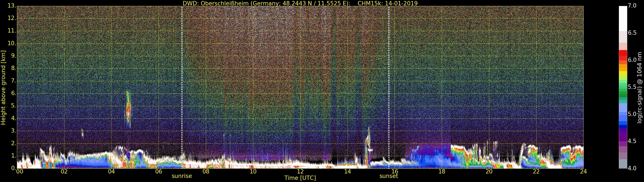Click the time tick label '08'
644x182 pixels.
click(x=206, y=172)
